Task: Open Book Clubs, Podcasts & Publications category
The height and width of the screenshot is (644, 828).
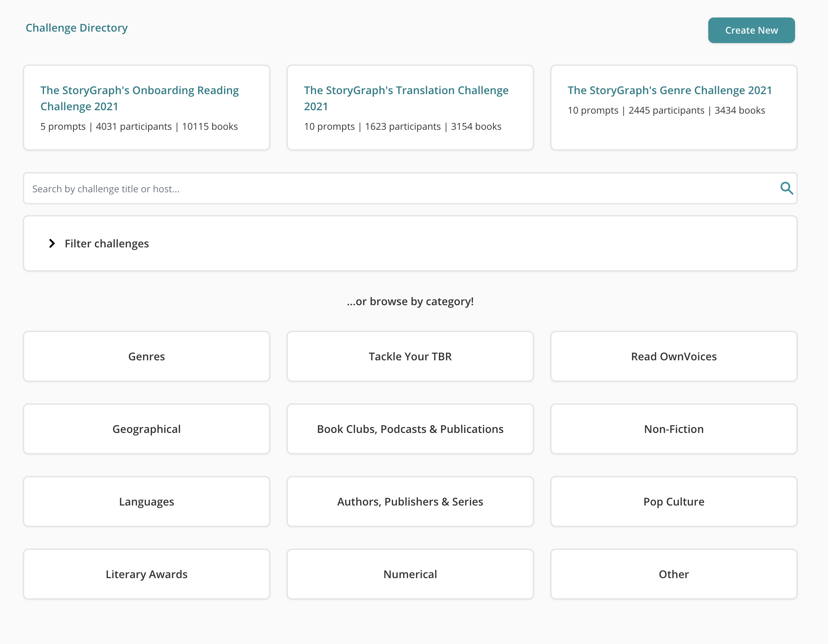Action: coord(410,429)
